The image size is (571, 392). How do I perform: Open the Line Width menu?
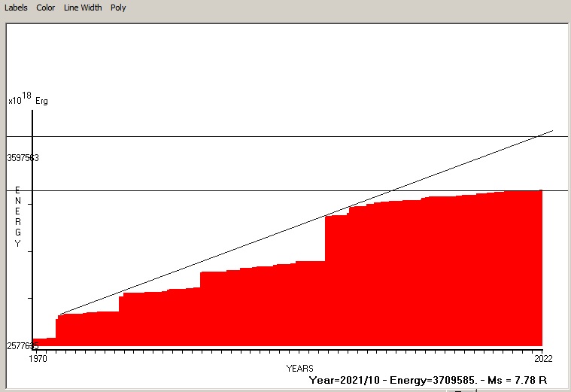coord(82,8)
